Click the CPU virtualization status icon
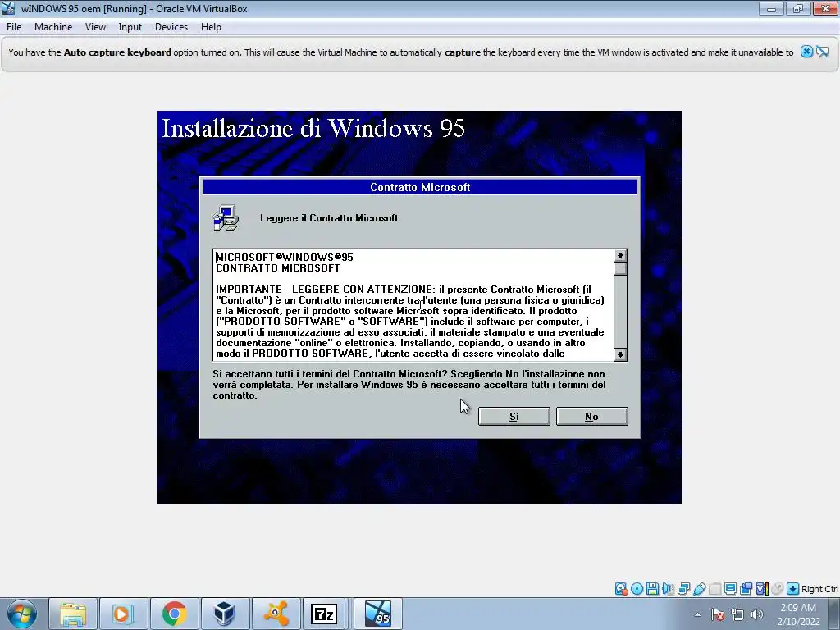 pos(761,589)
